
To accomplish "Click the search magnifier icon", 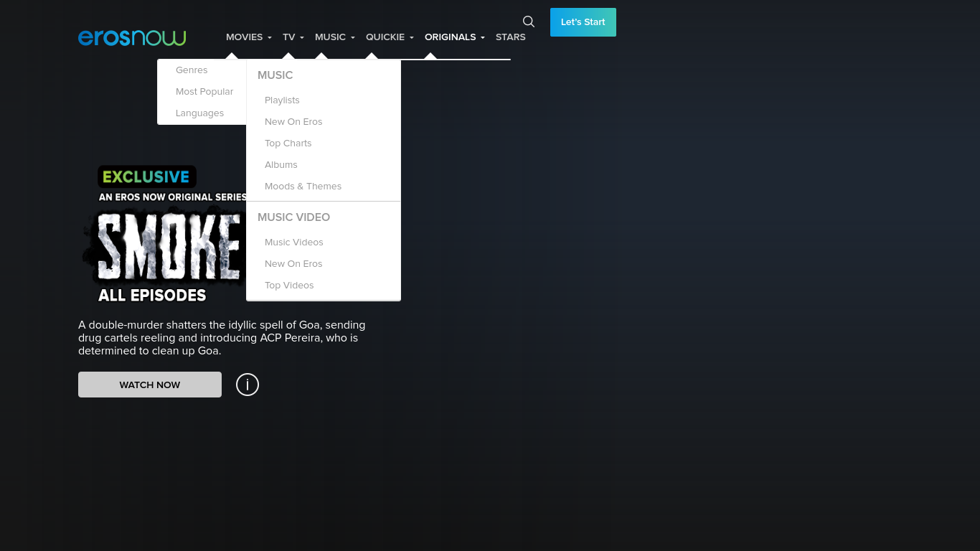I will pos(529,22).
